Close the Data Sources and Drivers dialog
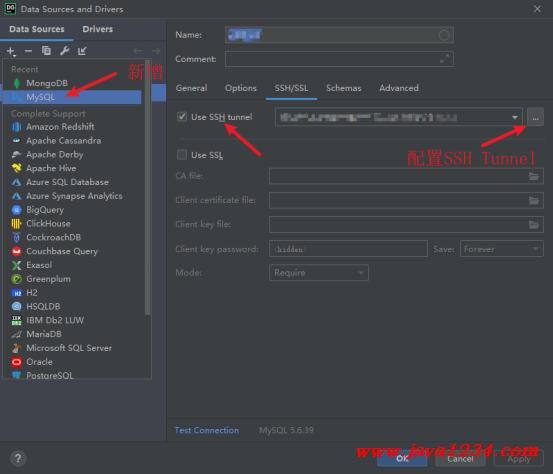 (x=537, y=9)
